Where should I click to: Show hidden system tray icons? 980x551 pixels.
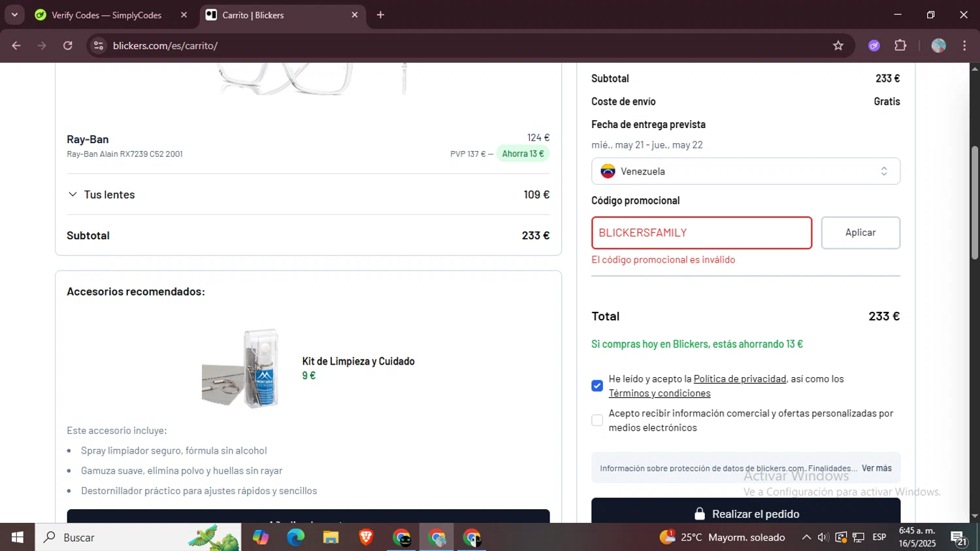click(806, 537)
